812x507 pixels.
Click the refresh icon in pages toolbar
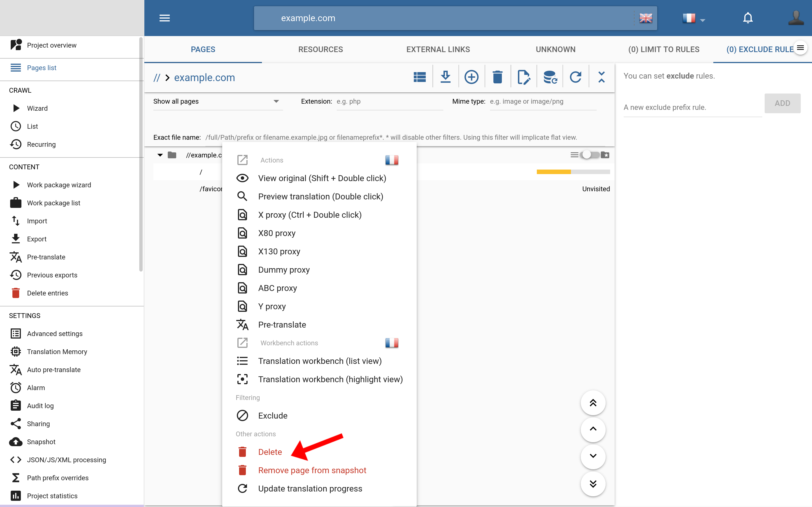575,77
